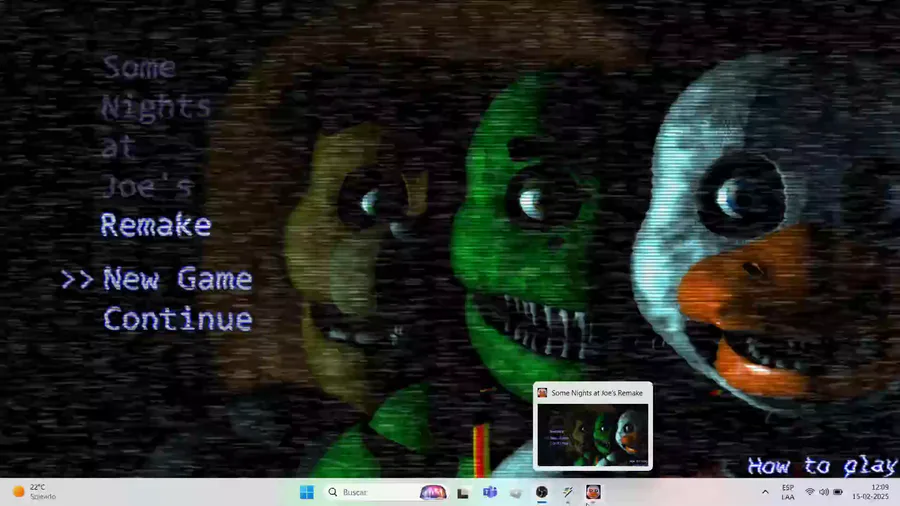Open the pen-shaped app icon in taskbar

568,492
